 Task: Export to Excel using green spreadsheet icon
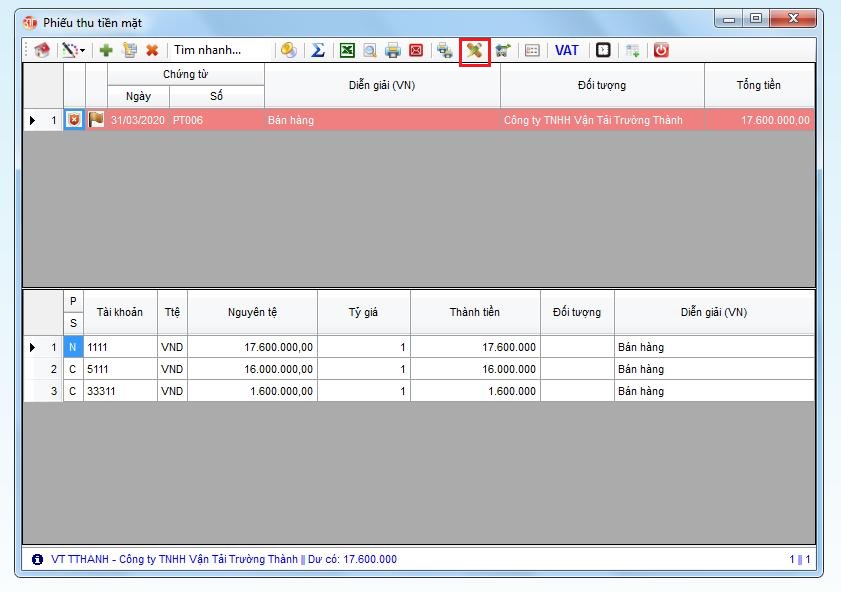(347, 50)
